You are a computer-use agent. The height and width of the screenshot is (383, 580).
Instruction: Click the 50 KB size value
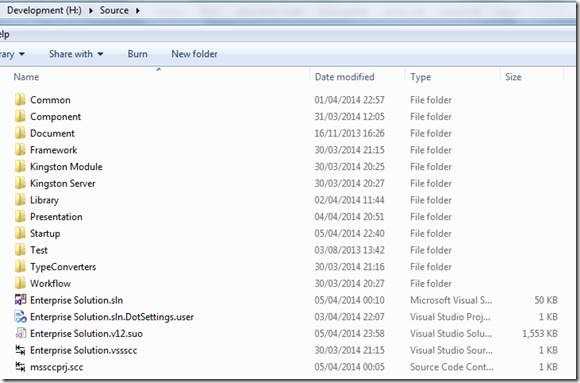click(x=546, y=300)
